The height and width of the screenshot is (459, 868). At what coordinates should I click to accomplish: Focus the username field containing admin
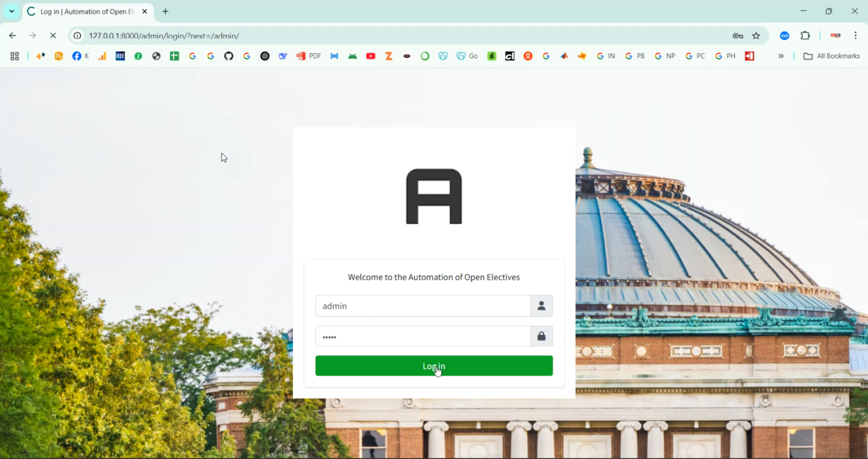point(422,306)
